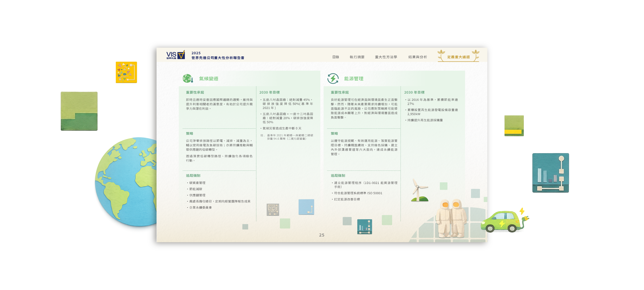Click the 2030 年目標 heading under 氣候變遷
The width and height of the screenshot is (644, 290).
269,92
